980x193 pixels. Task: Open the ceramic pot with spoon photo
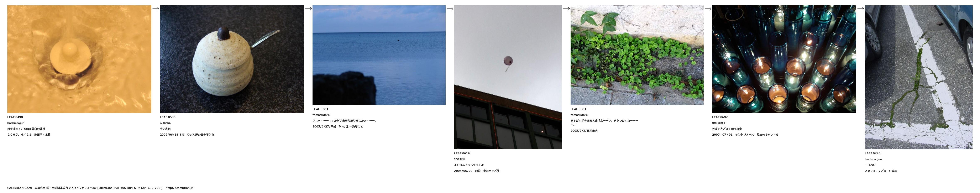[x=232, y=59]
